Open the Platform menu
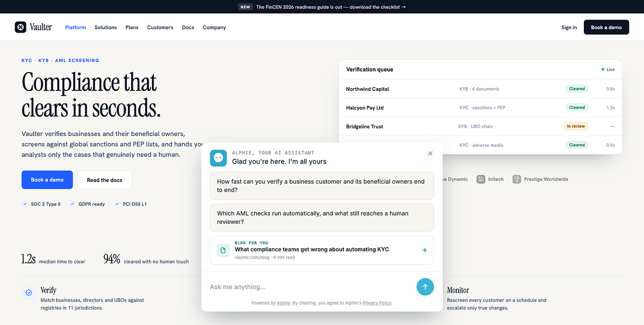 click(x=75, y=28)
